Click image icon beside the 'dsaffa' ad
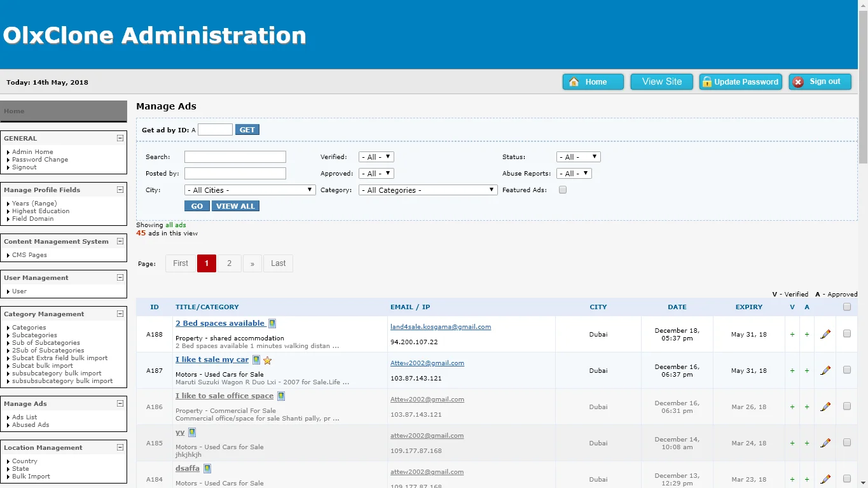 click(207, 468)
